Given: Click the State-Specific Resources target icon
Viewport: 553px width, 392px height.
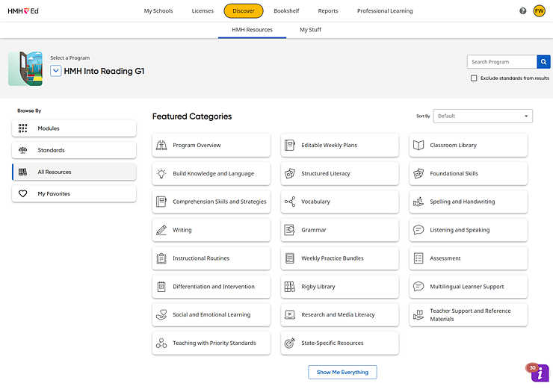Looking at the screenshot, I should pyautogui.click(x=289, y=343).
